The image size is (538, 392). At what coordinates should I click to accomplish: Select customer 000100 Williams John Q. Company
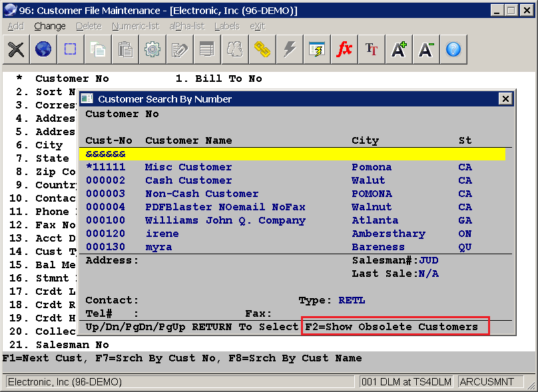pos(292,220)
